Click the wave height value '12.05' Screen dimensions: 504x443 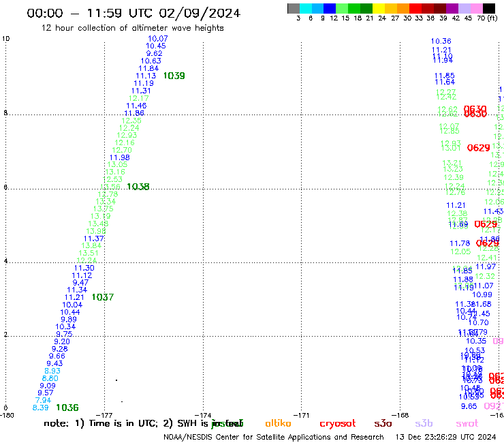[460, 251]
